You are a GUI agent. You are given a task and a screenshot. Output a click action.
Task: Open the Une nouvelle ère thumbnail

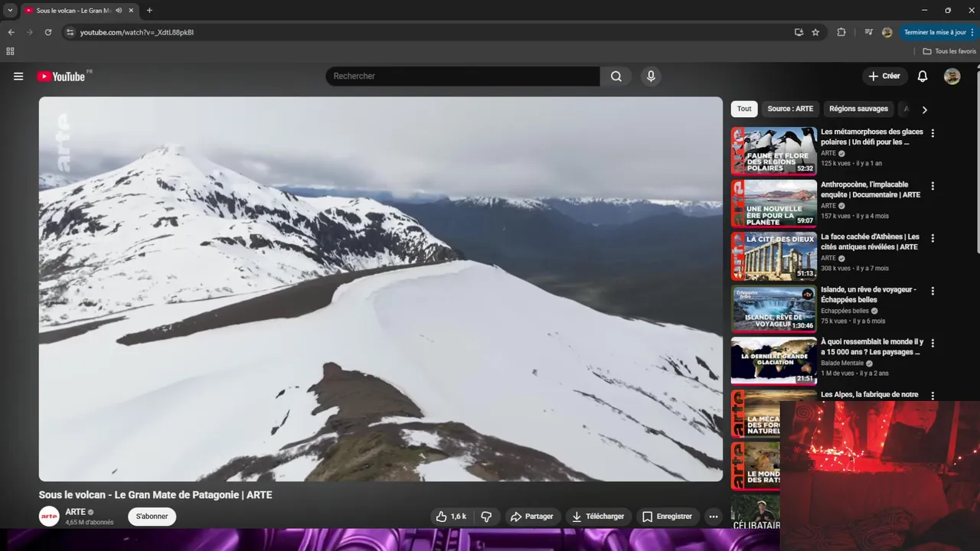tap(774, 204)
